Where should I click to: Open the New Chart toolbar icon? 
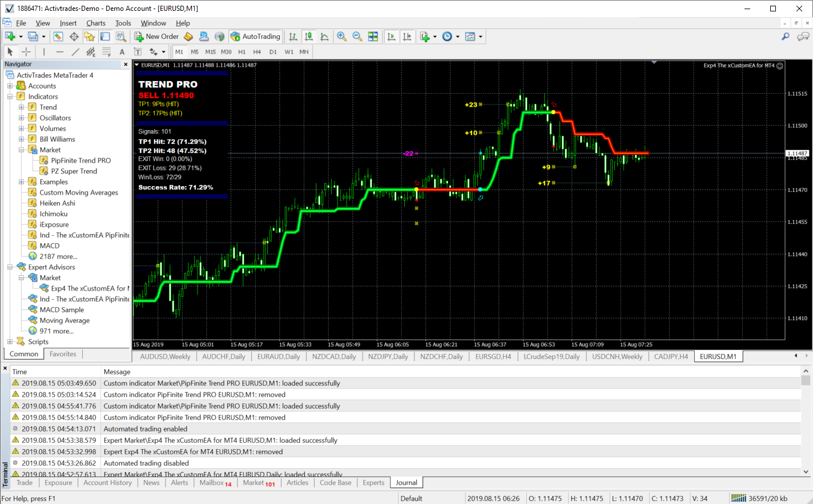coord(10,37)
